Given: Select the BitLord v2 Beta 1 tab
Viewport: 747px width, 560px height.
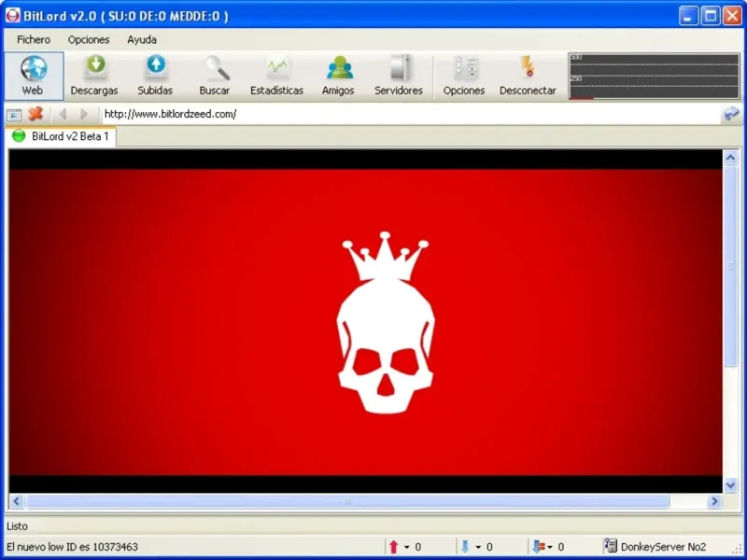Looking at the screenshot, I should (61, 136).
